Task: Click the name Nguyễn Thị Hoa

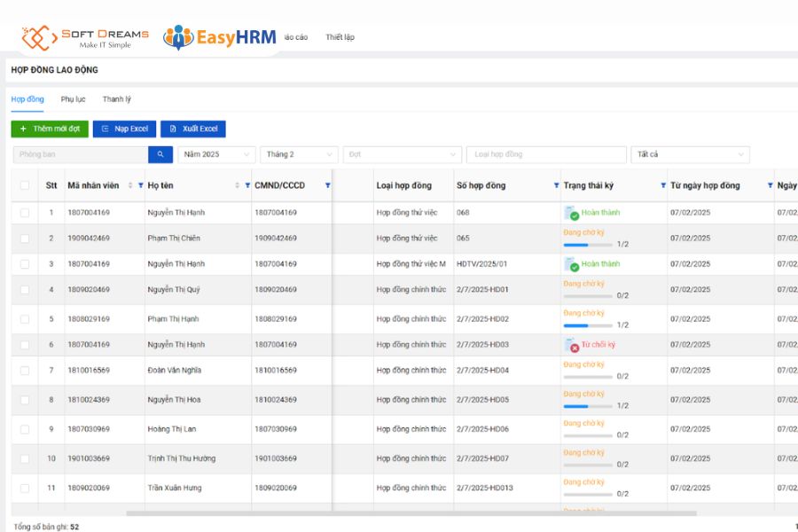Action: pyautogui.click(x=174, y=400)
